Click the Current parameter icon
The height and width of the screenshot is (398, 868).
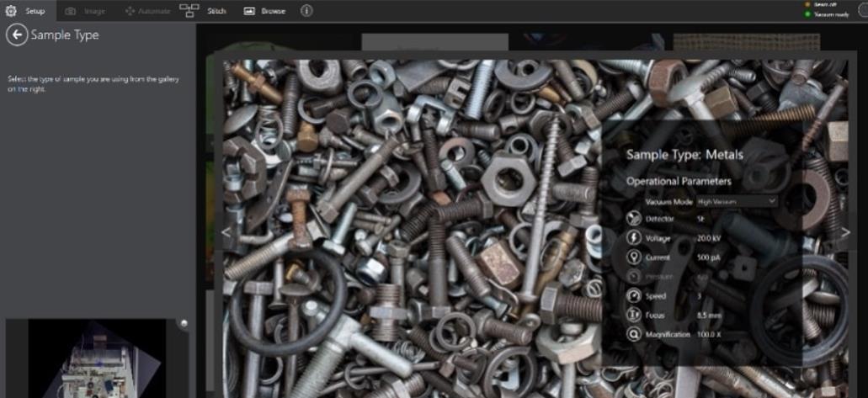(x=634, y=257)
